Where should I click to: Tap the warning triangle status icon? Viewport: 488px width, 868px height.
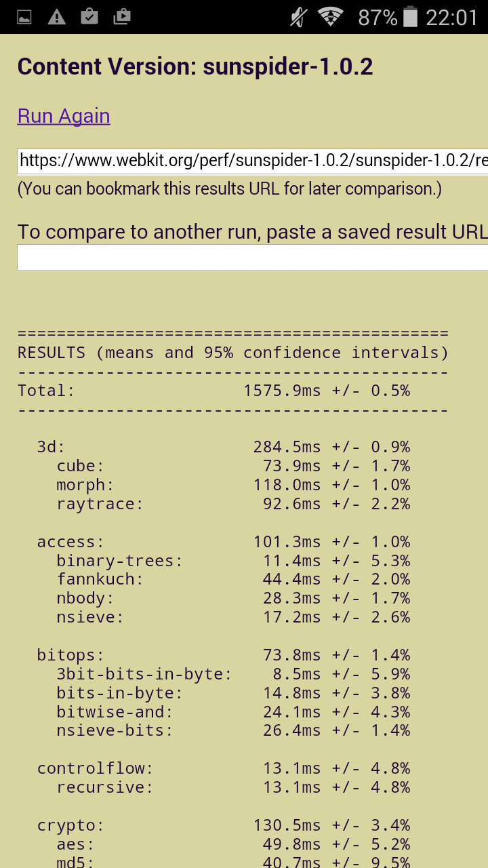coord(57,17)
